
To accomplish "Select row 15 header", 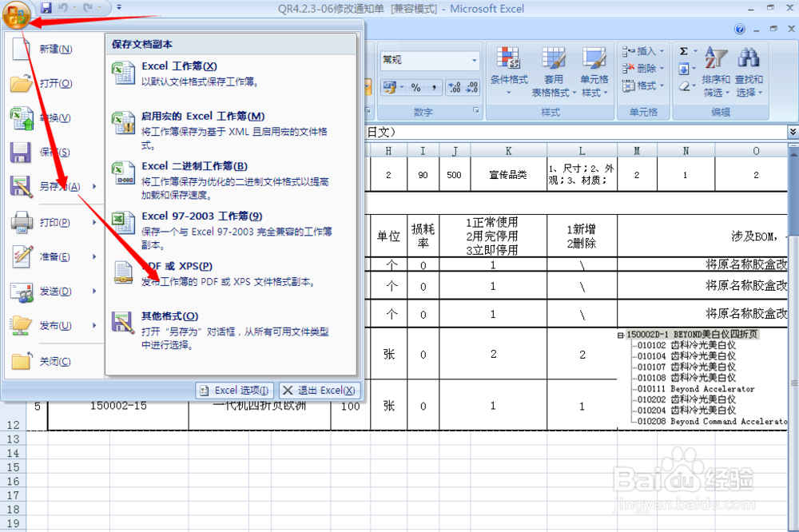I will coord(14,467).
